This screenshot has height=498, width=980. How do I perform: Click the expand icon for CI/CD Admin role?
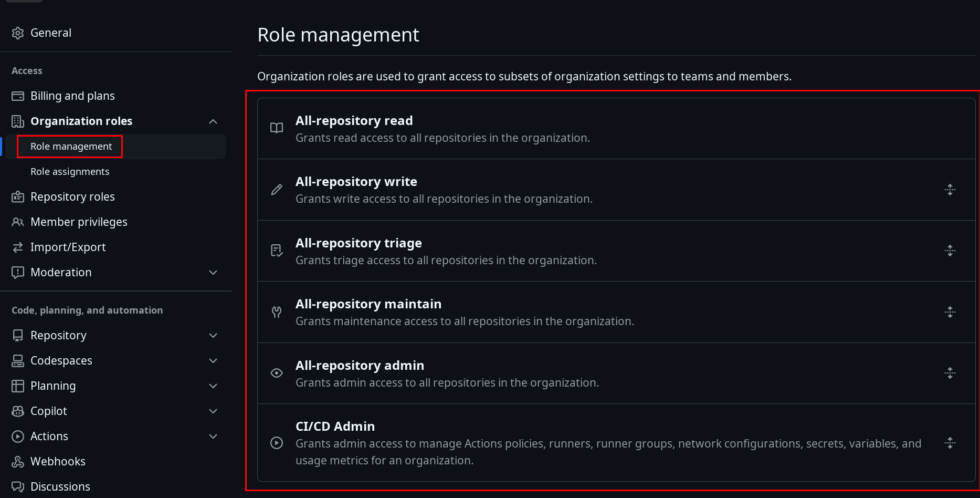tap(950, 443)
